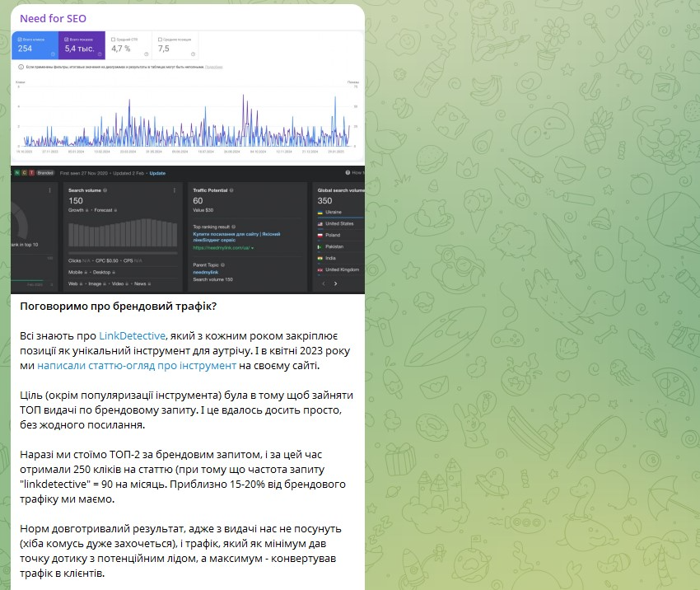Click the lock icon next to Mobile
The image size is (700, 590).
86,272
